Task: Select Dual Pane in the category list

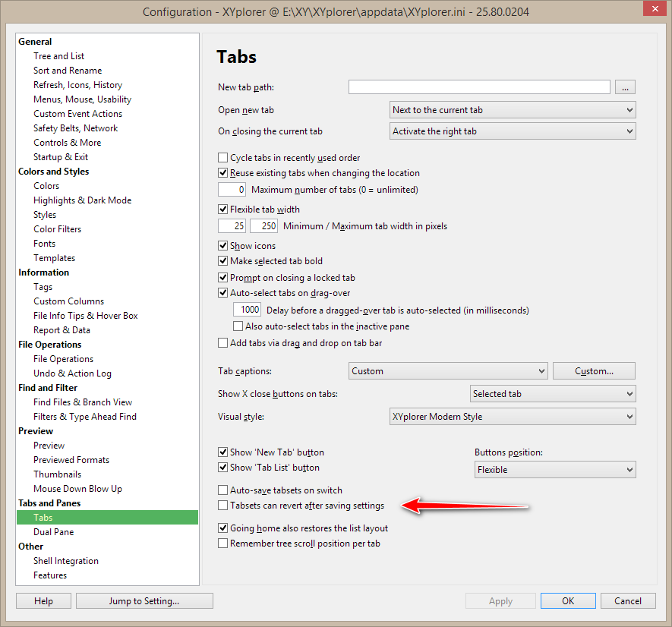Action: click(x=54, y=532)
